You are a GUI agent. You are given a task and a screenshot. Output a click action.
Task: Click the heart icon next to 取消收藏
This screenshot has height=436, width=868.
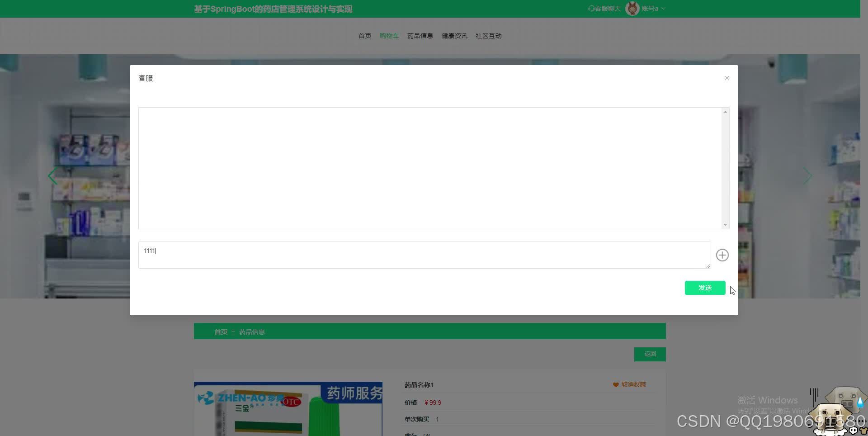616,384
